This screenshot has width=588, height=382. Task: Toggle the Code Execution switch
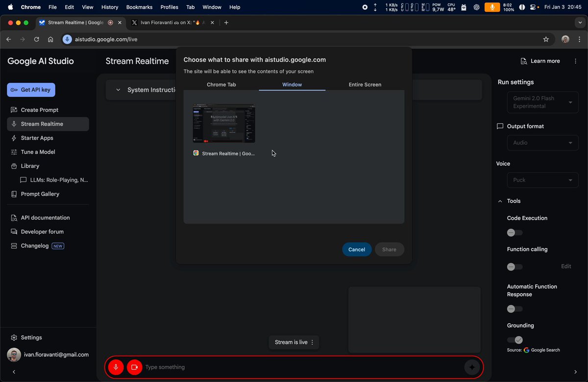[x=514, y=233]
